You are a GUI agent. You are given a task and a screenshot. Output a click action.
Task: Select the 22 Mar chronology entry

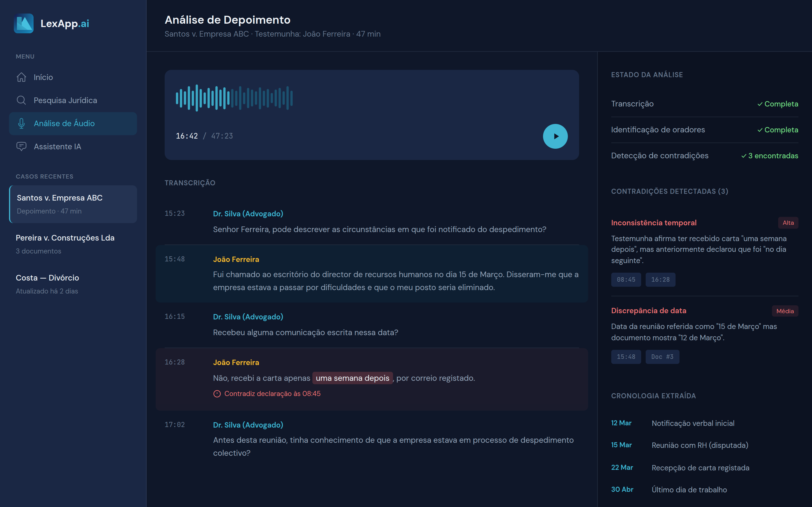[x=680, y=468]
